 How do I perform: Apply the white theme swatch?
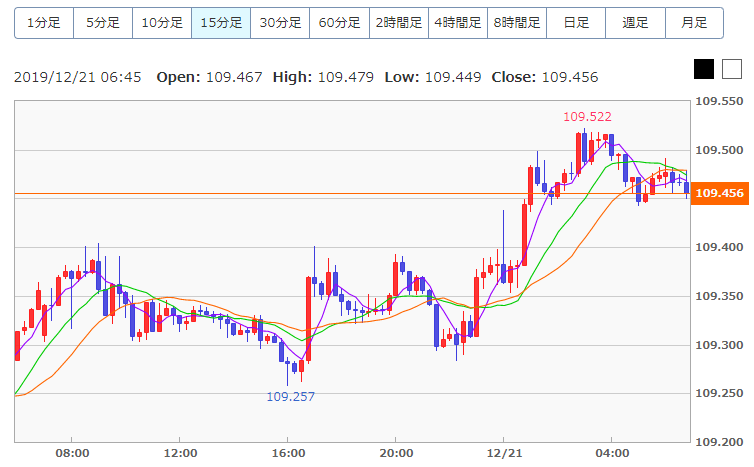click(732, 69)
